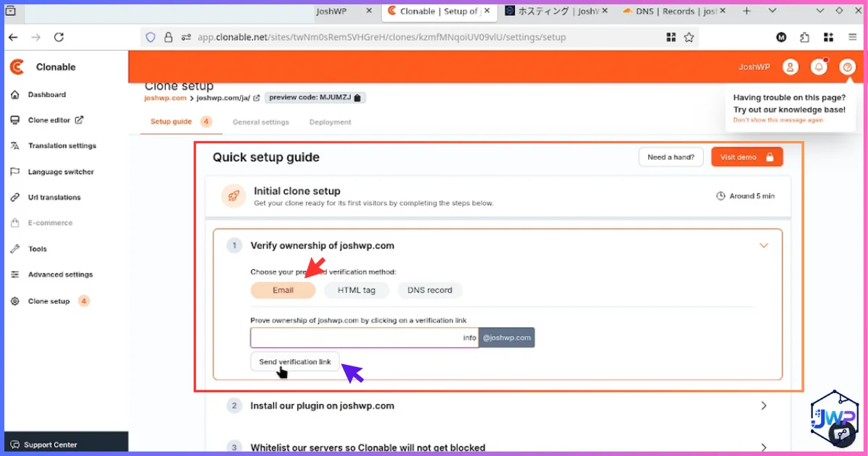Open the Clone editor

pos(55,120)
